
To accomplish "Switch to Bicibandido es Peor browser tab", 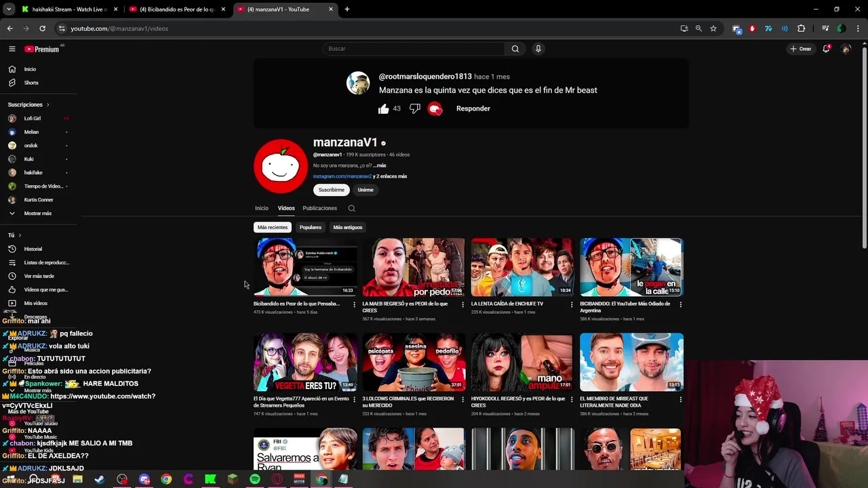I will click(178, 9).
